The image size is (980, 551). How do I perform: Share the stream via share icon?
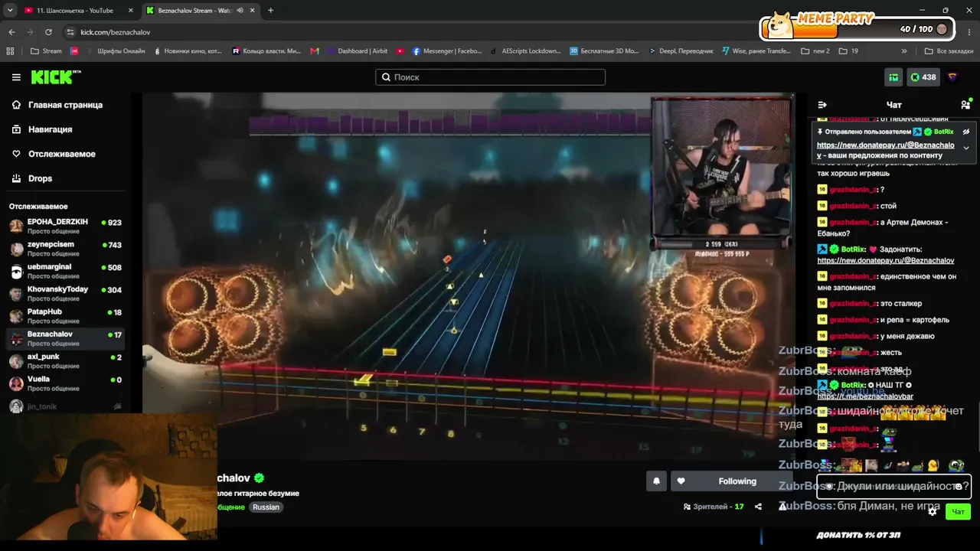758,507
